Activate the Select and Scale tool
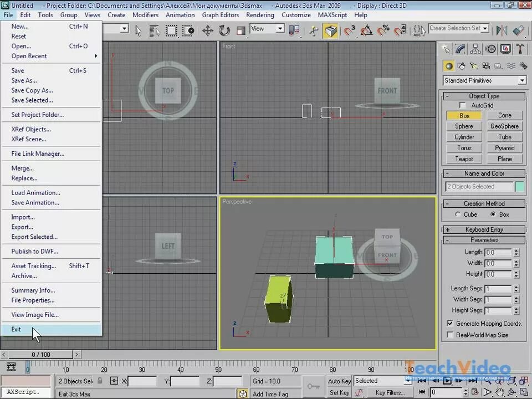Screen dimensions: 532x399 pyautogui.click(x=241, y=31)
